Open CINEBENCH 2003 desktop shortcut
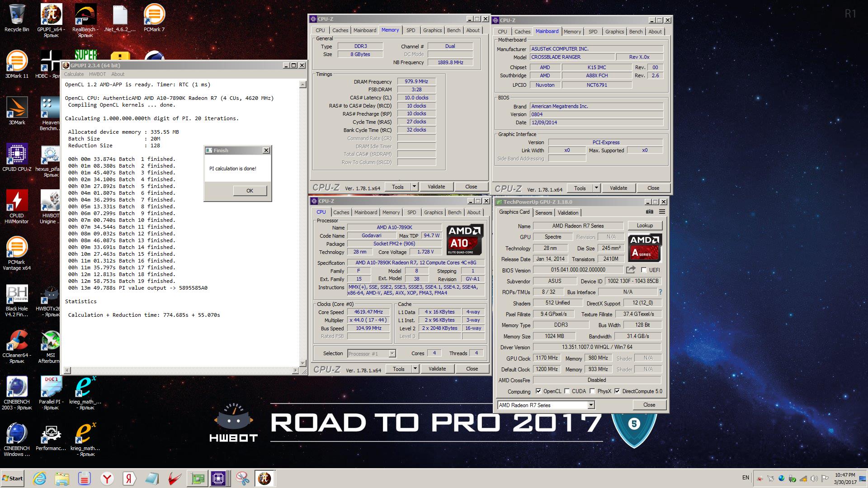Screen dimensions: 868x488 (17, 393)
